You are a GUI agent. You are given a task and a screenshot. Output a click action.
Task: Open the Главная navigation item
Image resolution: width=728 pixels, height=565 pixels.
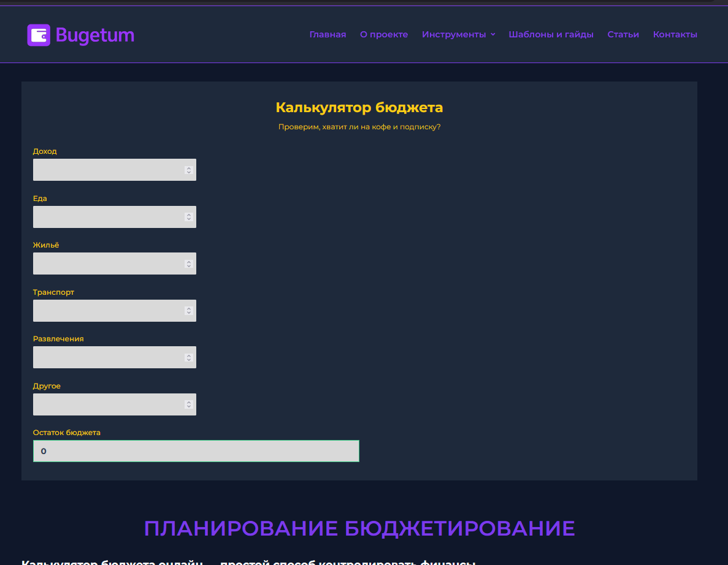328,34
